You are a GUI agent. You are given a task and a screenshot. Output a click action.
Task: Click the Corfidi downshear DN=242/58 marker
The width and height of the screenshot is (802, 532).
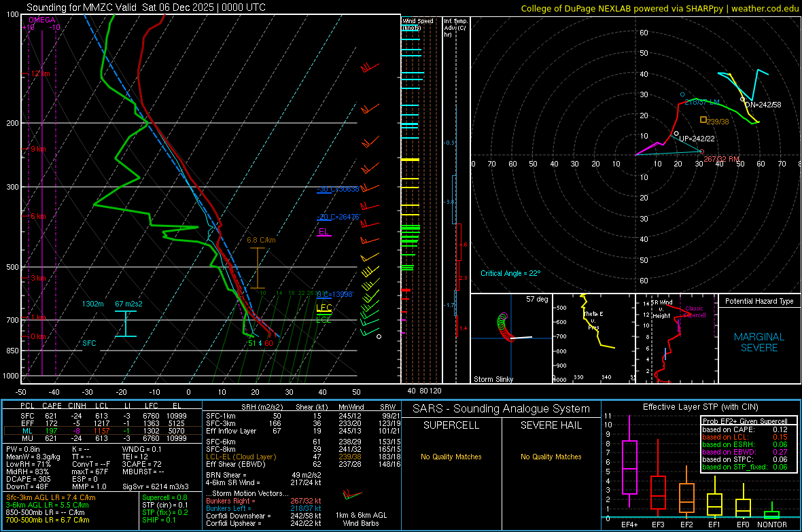pyautogui.click(x=743, y=100)
